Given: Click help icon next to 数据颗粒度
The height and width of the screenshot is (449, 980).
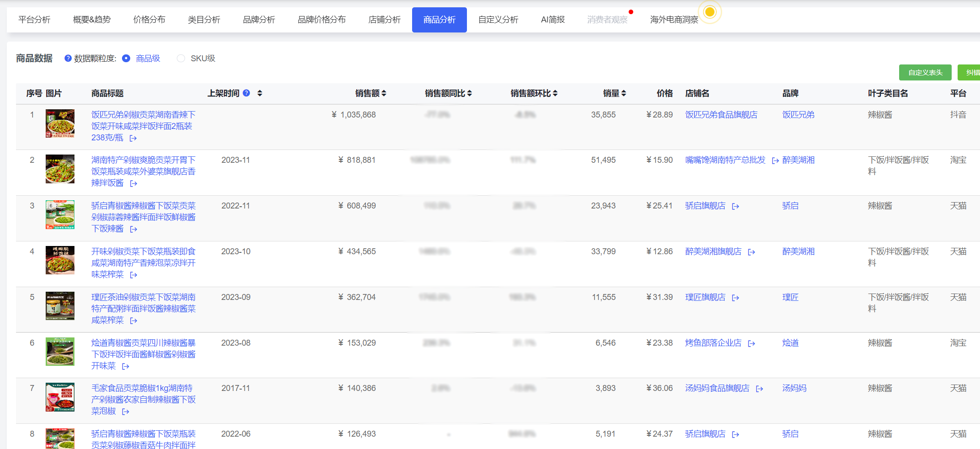Looking at the screenshot, I should (68, 58).
